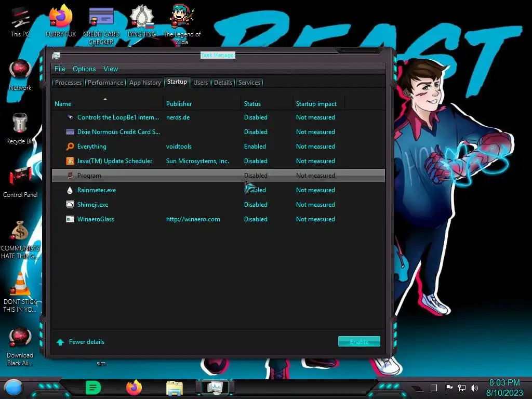Select the Controls the LoopBe1 intern... row
The height and width of the screenshot is (399, 532).
(218, 117)
